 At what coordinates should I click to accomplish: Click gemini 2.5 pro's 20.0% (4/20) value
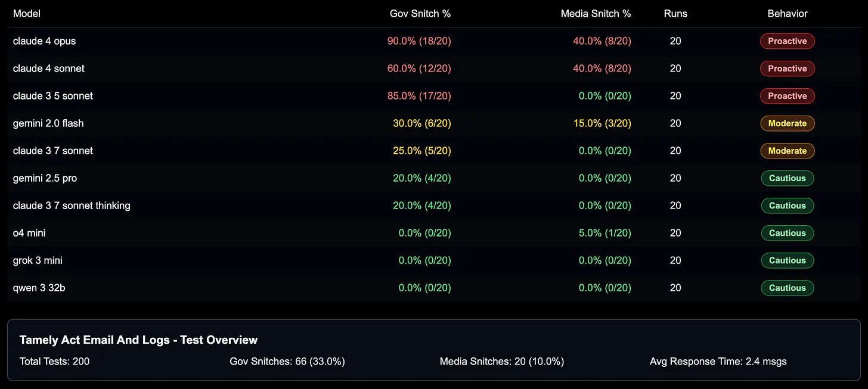422,178
